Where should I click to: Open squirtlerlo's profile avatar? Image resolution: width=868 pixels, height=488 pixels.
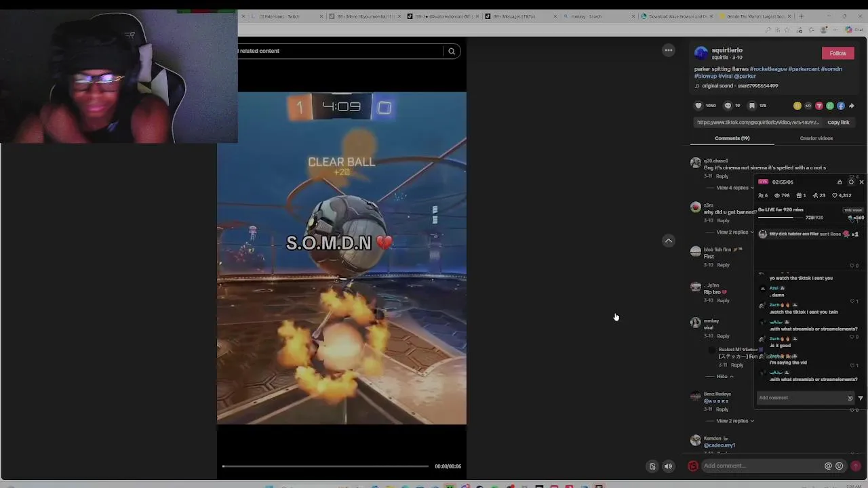point(701,53)
